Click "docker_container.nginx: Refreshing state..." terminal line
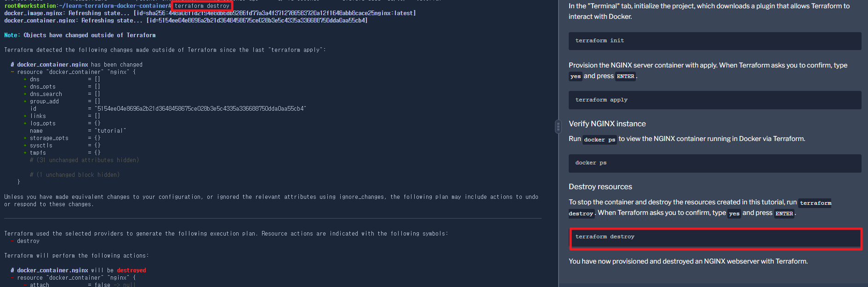 click(x=186, y=21)
